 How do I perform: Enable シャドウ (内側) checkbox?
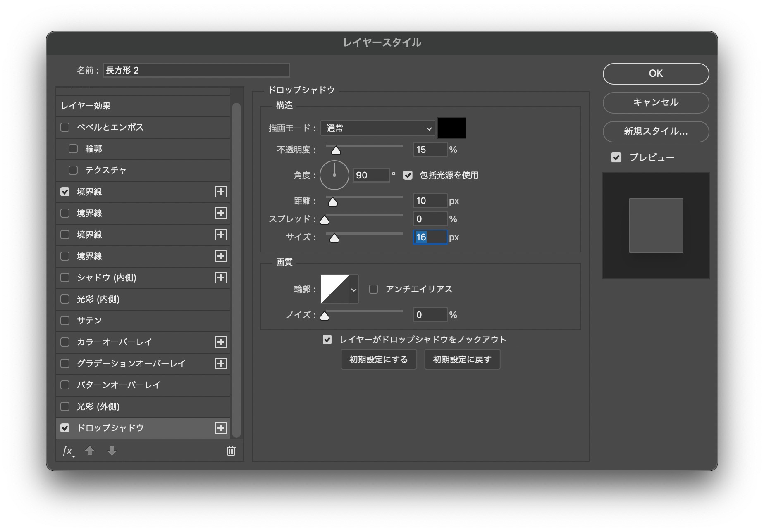pyautogui.click(x=65, y=278)
